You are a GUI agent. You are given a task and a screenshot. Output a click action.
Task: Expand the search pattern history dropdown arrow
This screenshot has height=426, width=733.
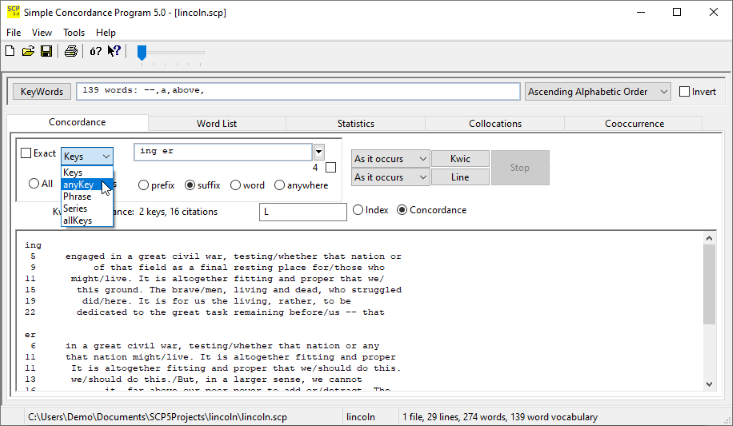tap(319, 153)
